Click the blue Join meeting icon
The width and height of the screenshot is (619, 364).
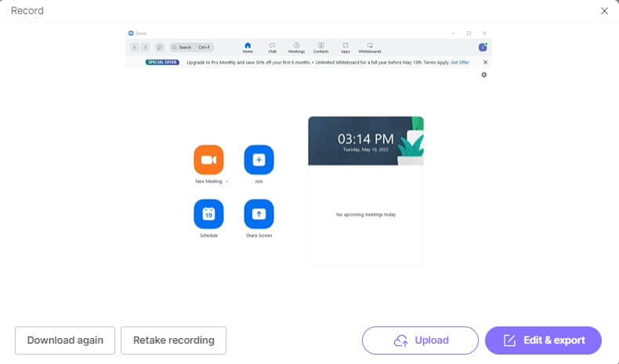coord(259,160)
